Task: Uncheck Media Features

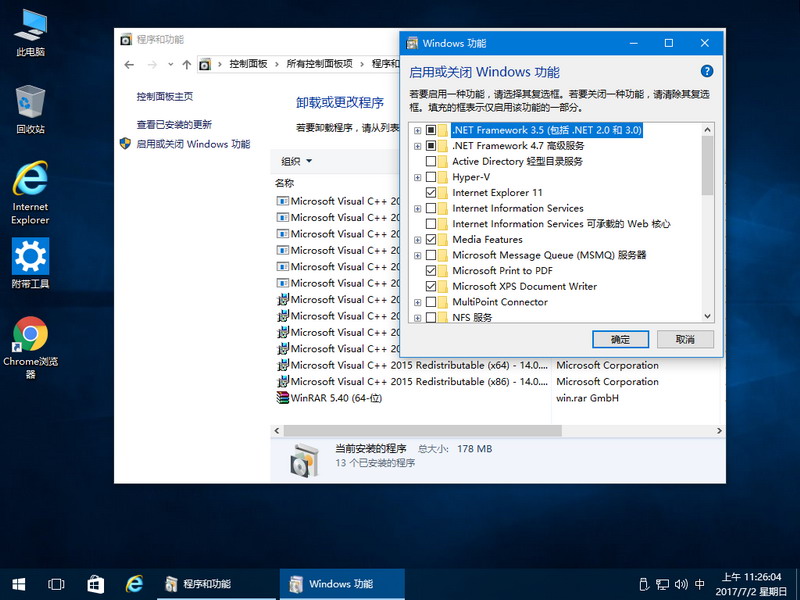Action: [x=431, y=239]
